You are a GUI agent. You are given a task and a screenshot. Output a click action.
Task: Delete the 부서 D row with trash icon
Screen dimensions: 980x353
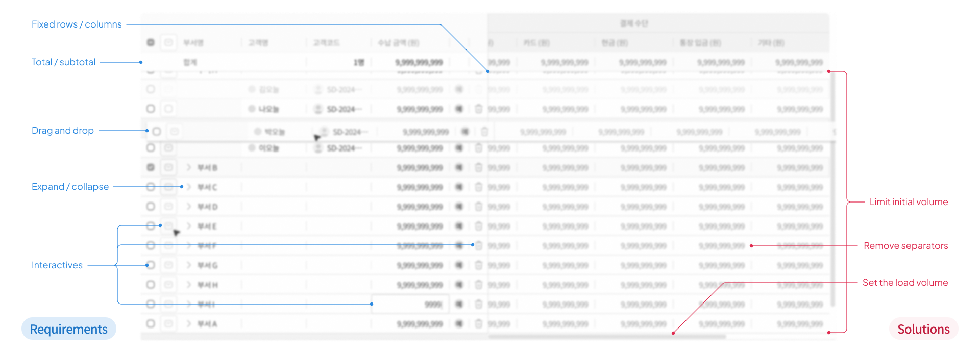pyautogui.click(x=478, y=207)
